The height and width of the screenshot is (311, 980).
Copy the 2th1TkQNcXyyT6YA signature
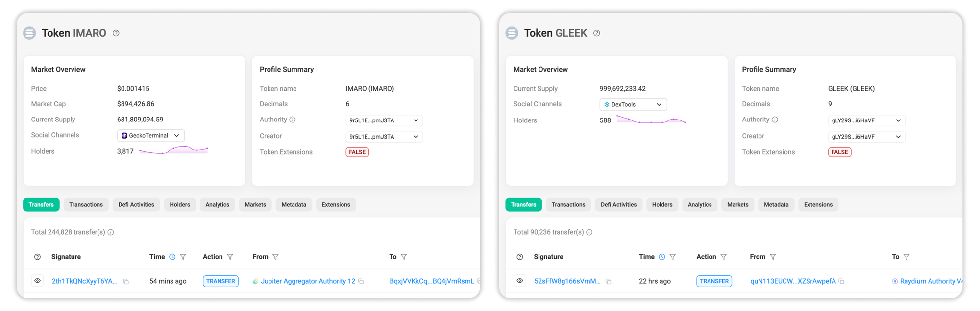126,282
